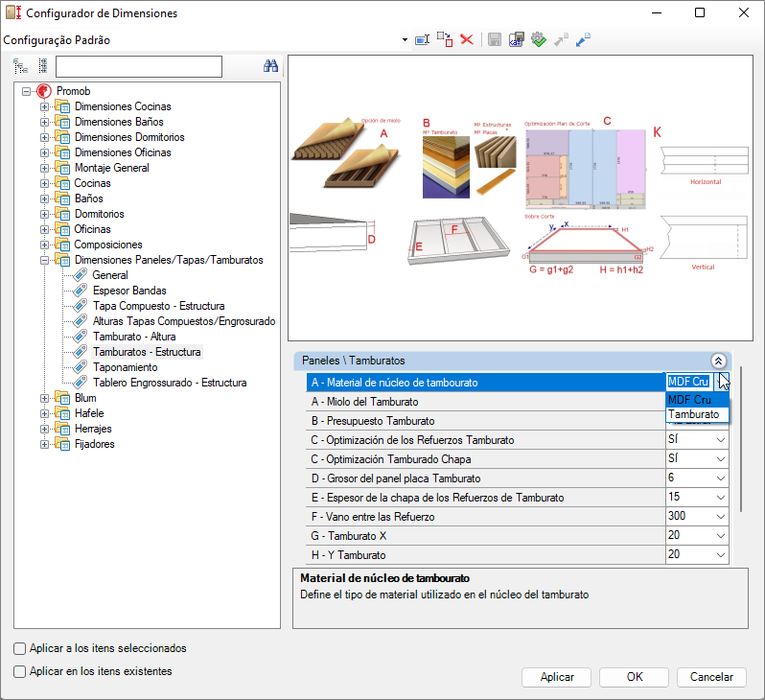The height and width of the screenshot is (700, 765).
Task: Click the Composiciones folder icon
Action: 62,245
